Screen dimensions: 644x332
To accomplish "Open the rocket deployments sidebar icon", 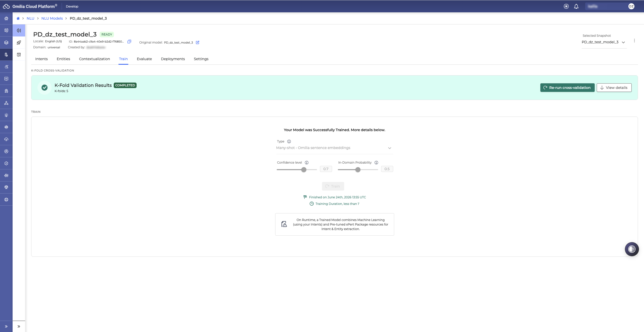I will (x=19, y=43).
